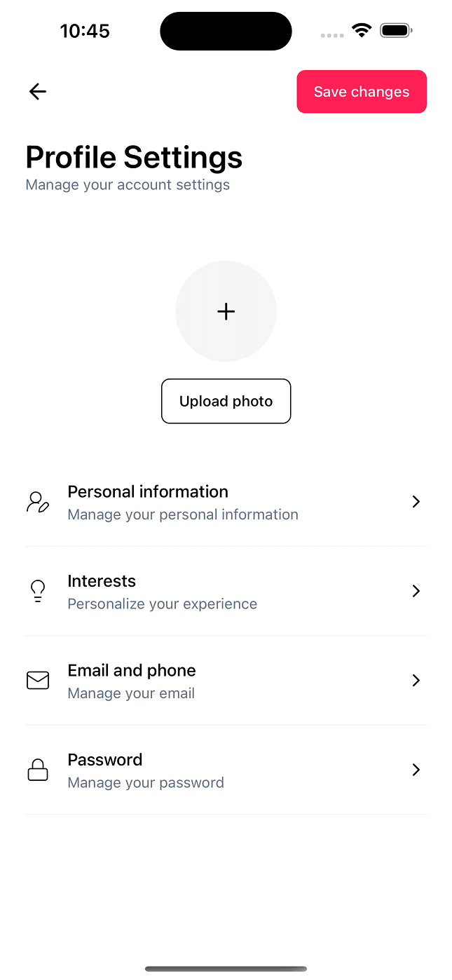This screenshot has height=980, width=452.
Task: Click the Save changes button
Action: coord(362,91)
